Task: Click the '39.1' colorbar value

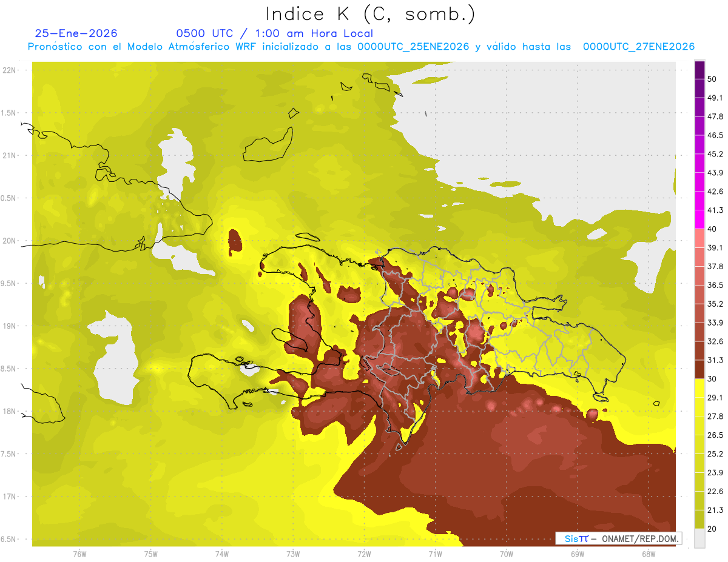Action: click(x=715, y=247)
